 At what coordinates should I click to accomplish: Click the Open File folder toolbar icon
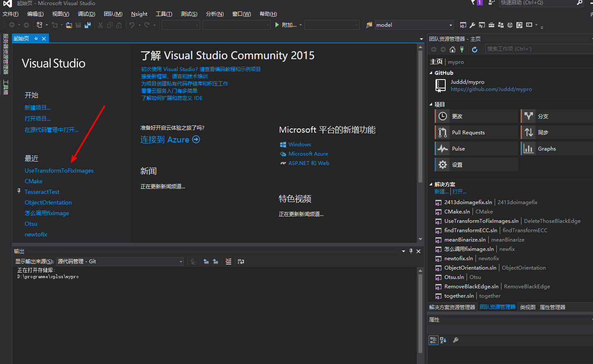tap(69, 25)
